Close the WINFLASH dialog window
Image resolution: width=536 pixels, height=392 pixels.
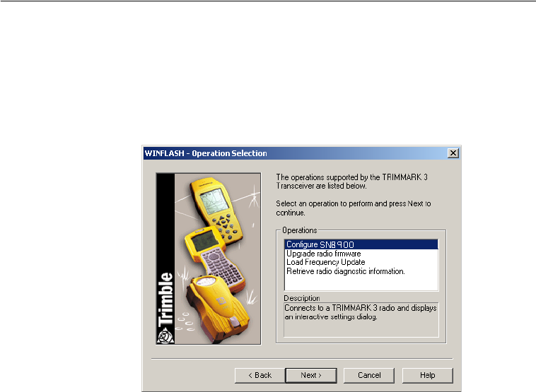[453, 153]
